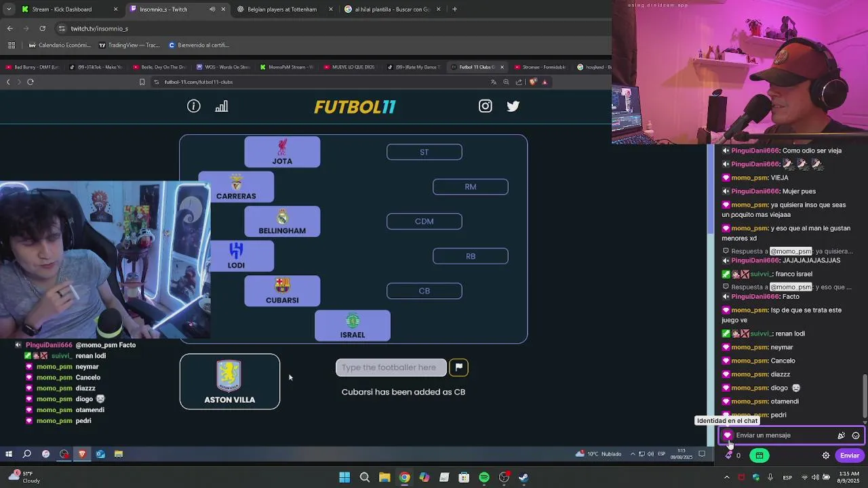Screen dimensions: 868x488
Task: Open the Bienvenido al certifi... bookmark
Action: coord(199,45)
